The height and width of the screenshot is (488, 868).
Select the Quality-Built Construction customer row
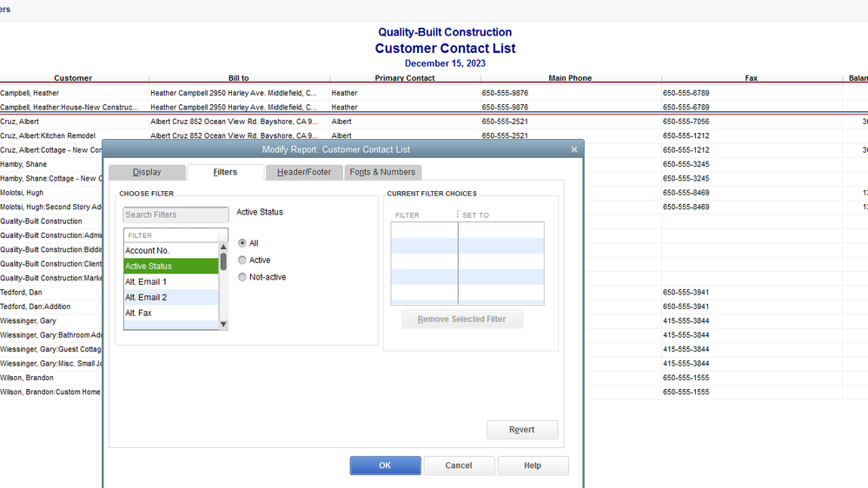point(41,221)
